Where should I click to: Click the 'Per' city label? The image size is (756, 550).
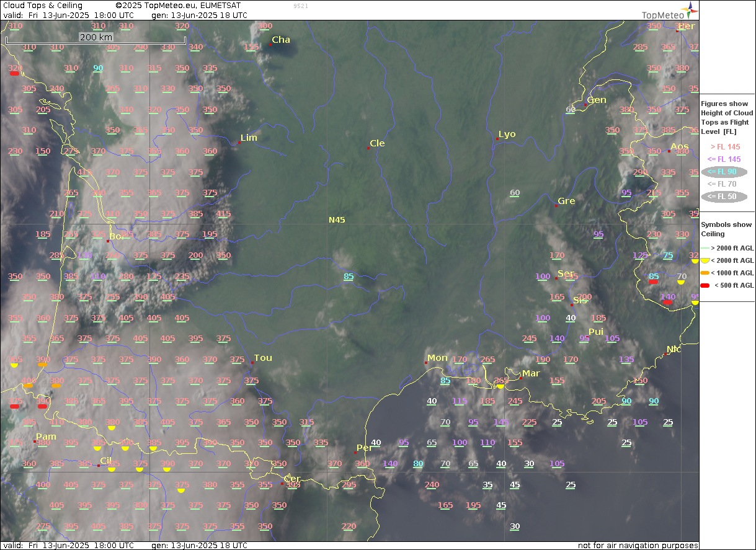[364, 448]
